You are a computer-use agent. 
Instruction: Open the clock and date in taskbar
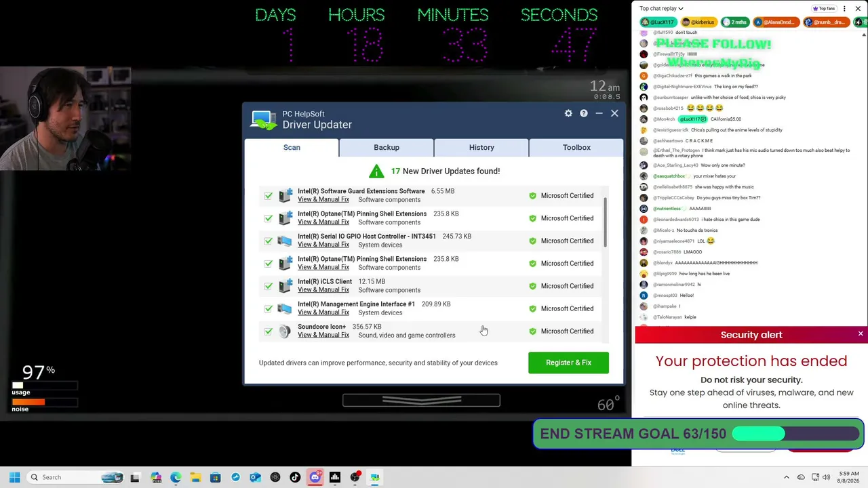(x=848, y=477)
